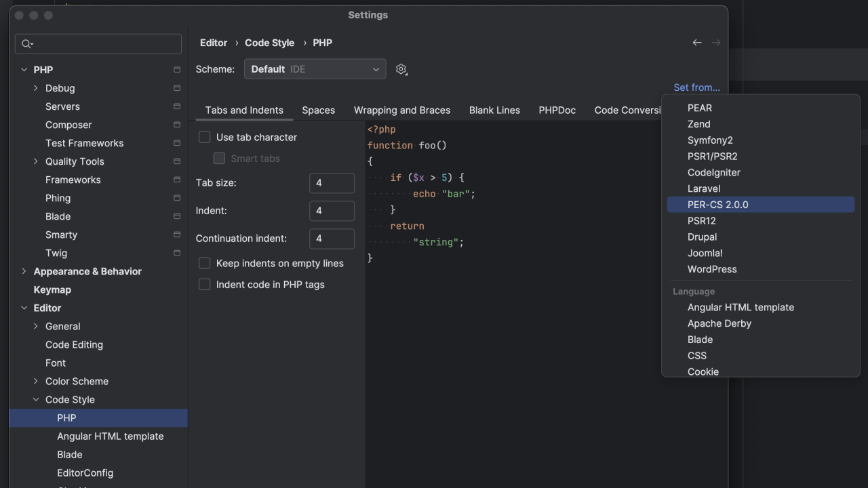Open Keymap settings in the sidebar
This screenshot has height=488, width=868.
click(x=52, y=289)
